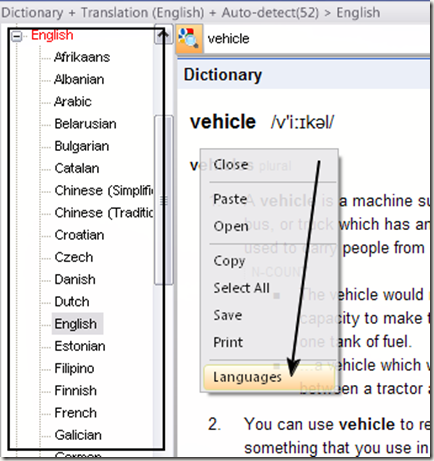
Task: Choose Albanian in the language tree
Action: click(x=79, y=79)
